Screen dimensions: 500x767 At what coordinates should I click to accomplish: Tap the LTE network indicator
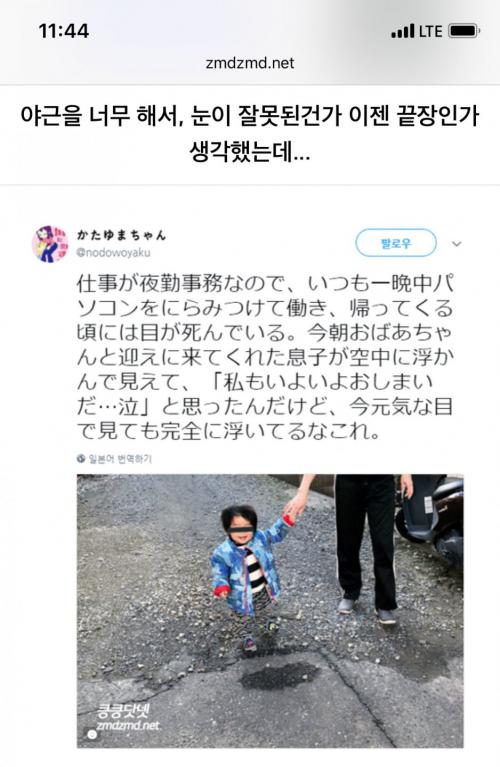tap(431, 31)
